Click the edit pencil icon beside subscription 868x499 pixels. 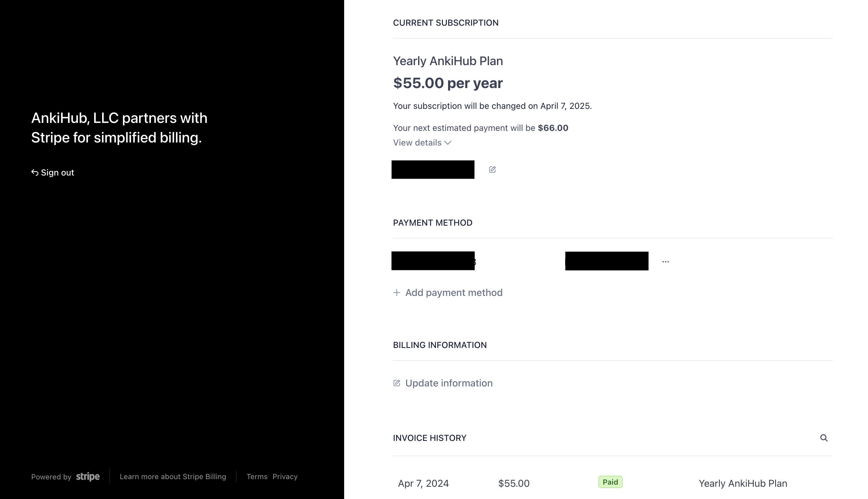click(x=492, y=169)
